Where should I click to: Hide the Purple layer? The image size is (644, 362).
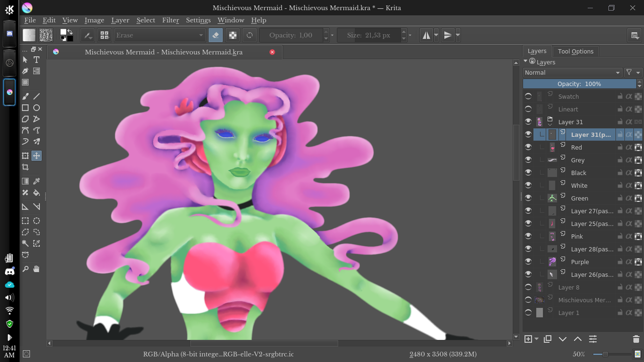[x=528, y=261]
